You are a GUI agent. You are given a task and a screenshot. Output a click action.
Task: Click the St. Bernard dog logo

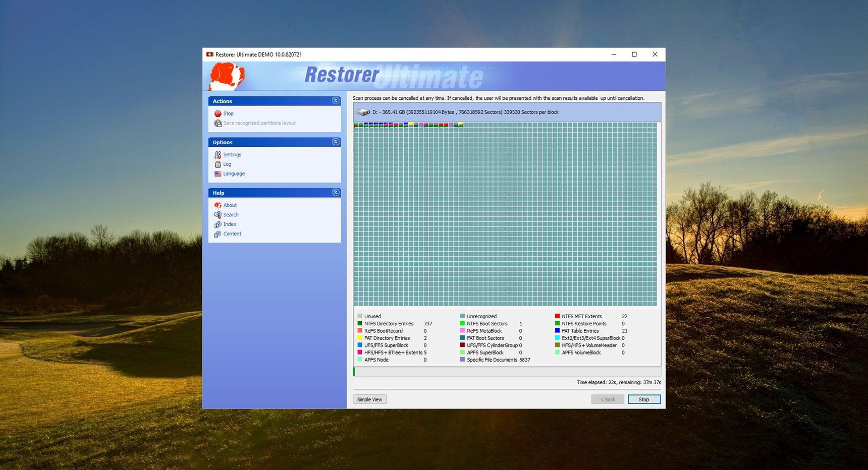(x=227, y=77)
